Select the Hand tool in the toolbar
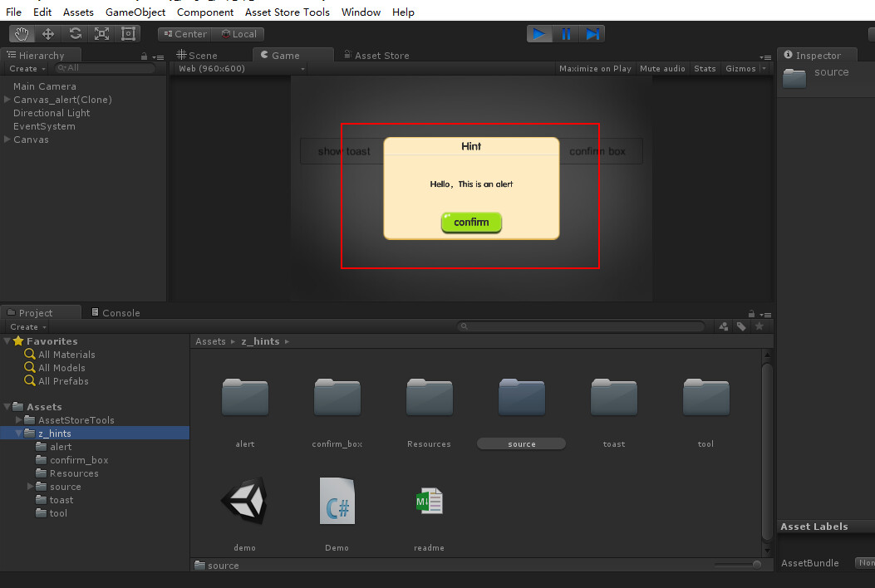The width and height of the screenshot is (875, 588). click(22, 33)
